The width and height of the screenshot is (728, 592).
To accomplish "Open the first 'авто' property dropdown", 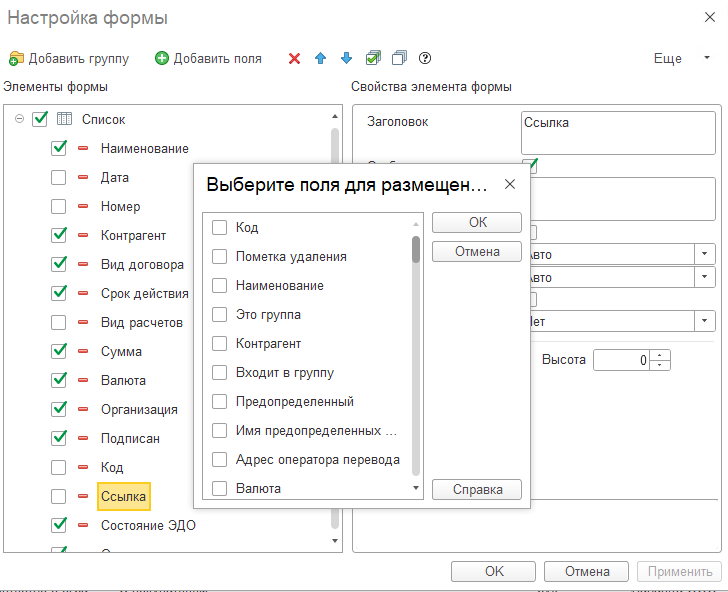I will tap(704, 254).
